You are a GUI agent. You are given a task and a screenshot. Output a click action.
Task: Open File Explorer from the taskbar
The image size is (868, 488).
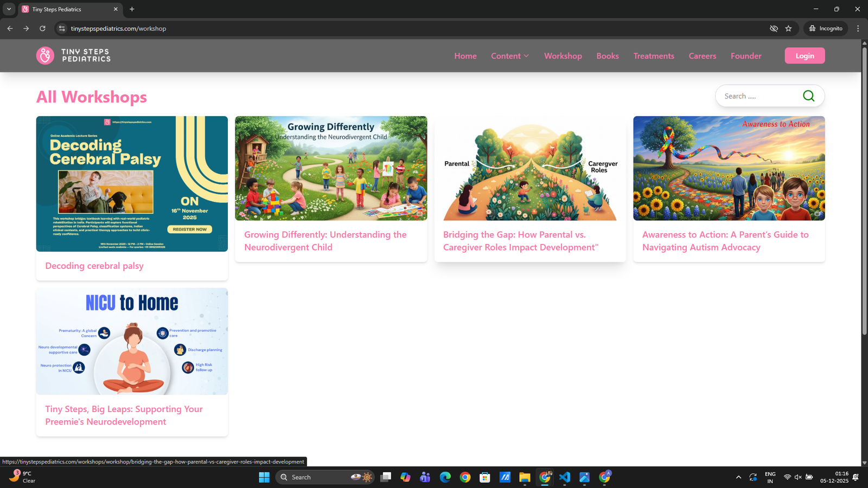[x=525, y=477]
